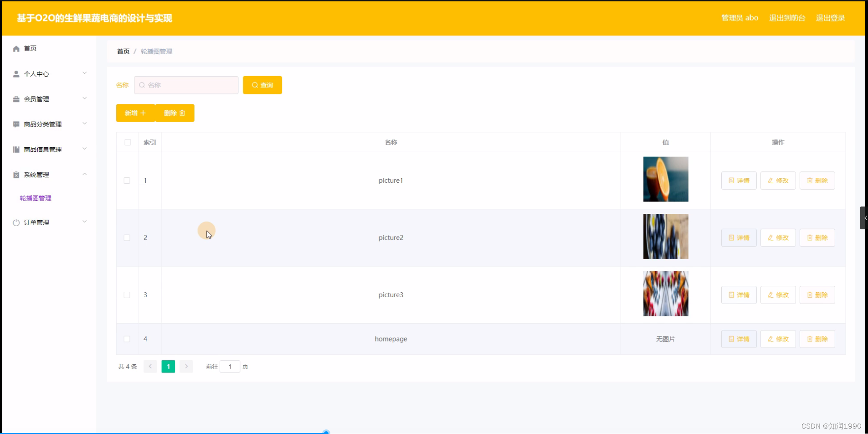The width and height of the screenshot is (868, 434).
Task: Select the 个人中心 user icon in sidebar
Action: (x=16, y=73)
